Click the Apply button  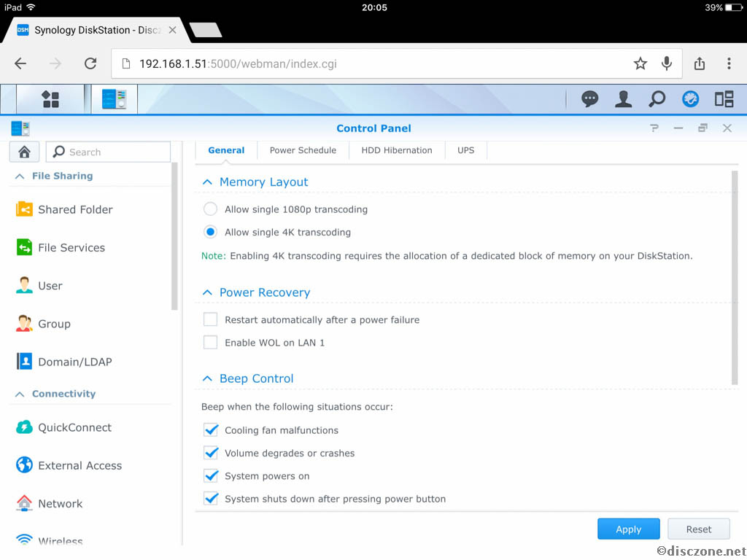[x=628, y=529]
